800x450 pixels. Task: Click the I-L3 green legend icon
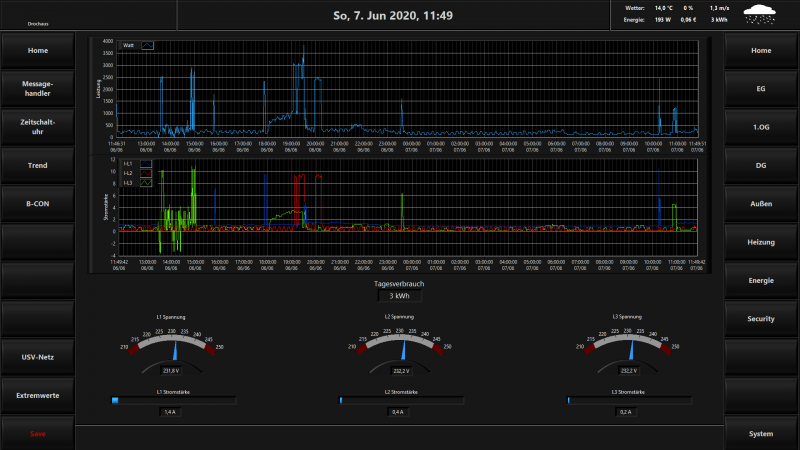coord(146,183)
